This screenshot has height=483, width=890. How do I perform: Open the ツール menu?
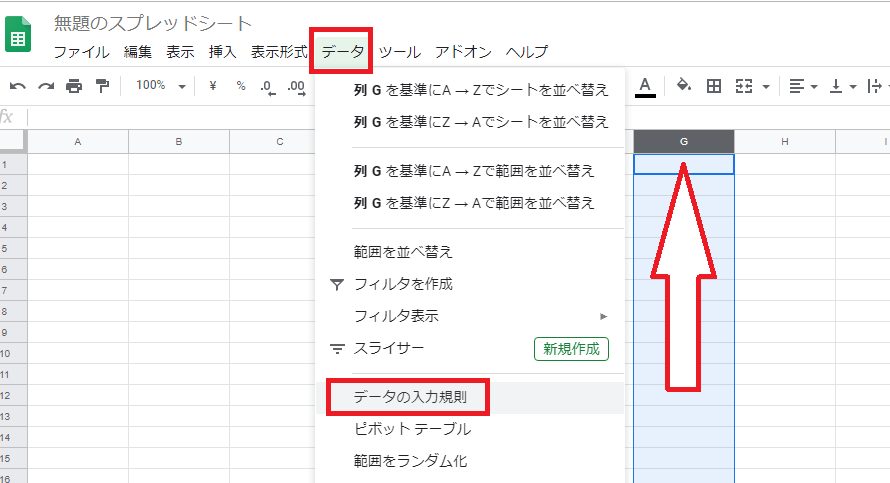pyautogui.click(x=400, y=52)
